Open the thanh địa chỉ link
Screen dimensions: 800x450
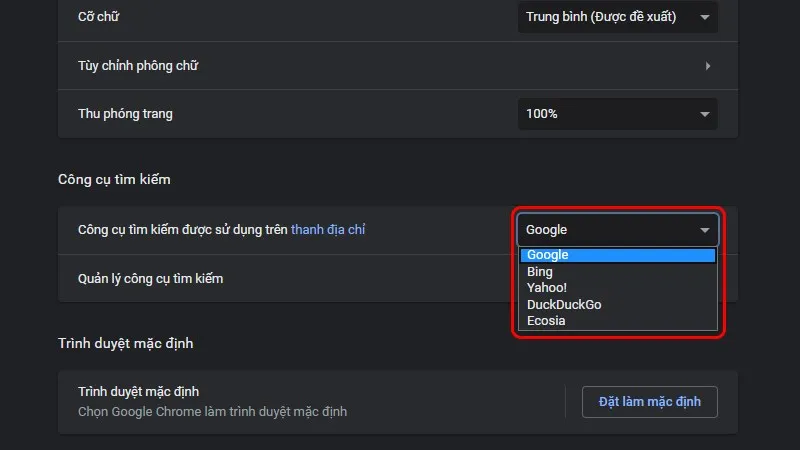[x=328, y=230]
